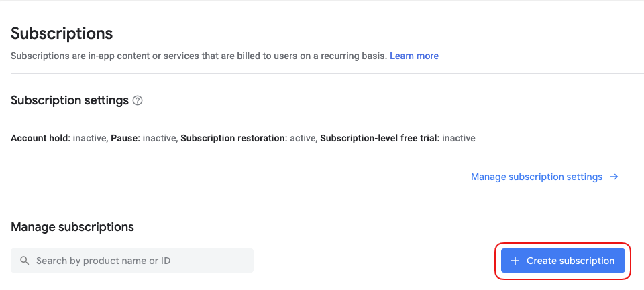Click the help icon beside Subscription settings

click(138, 101)
